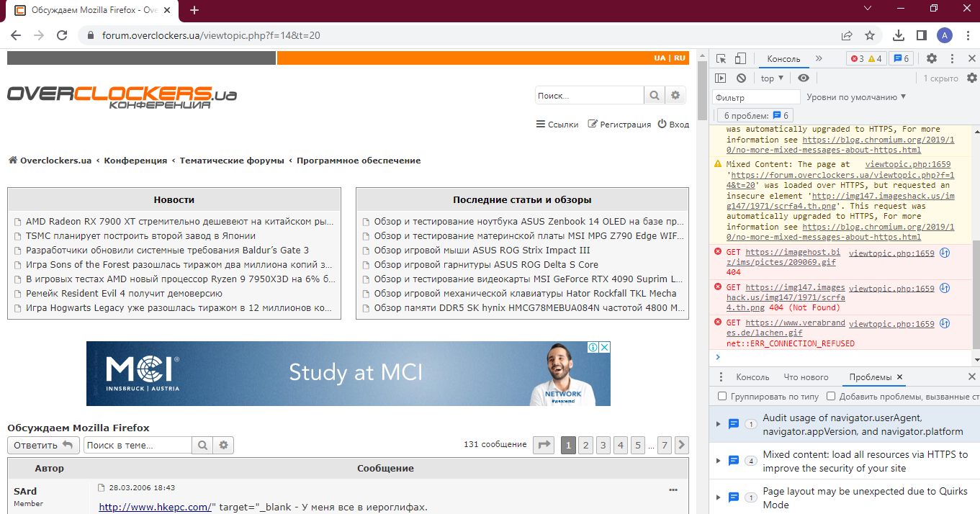980x514 pixels.
Task: Go to page 7 in pagination
Action: click(x=665, y=445)
